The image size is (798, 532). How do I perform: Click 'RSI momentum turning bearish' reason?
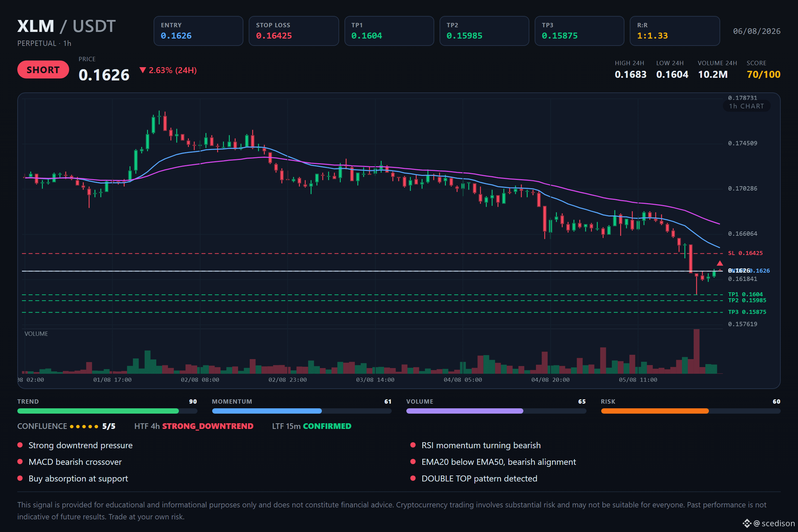[481, 446]
